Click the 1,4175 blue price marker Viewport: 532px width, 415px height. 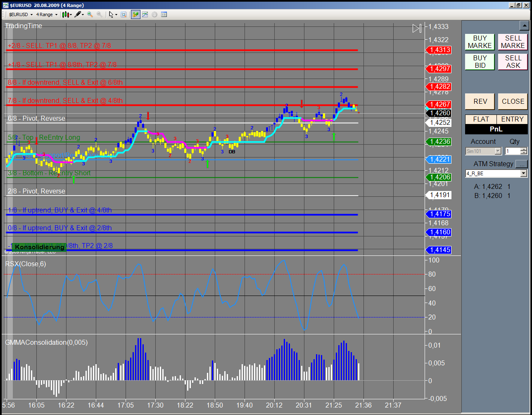coord(438,214)
